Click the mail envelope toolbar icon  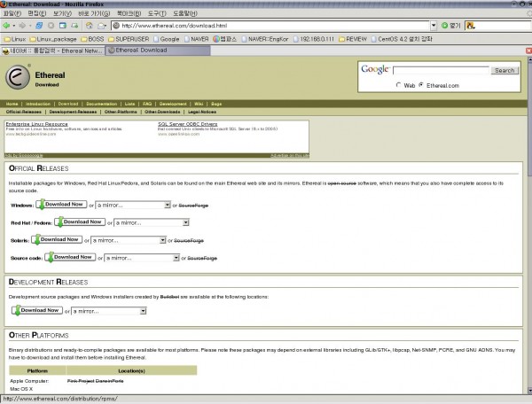point(101,26)
